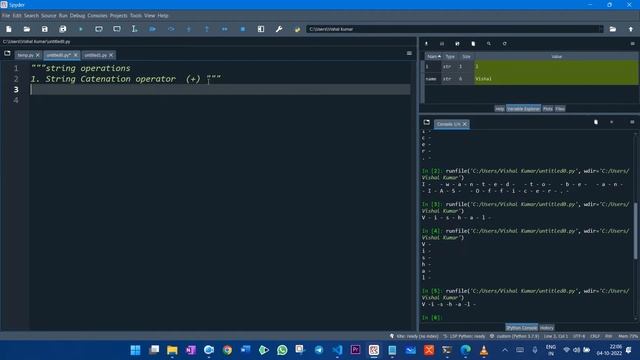The image size is (640, 360).
Task: Place cursor on editor line 3
Action: coord(220,89)
